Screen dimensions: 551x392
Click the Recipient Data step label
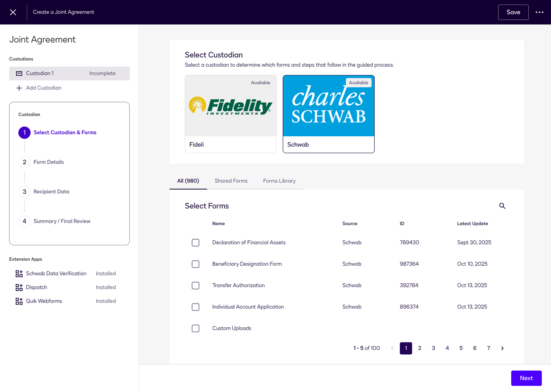[51, 191]
